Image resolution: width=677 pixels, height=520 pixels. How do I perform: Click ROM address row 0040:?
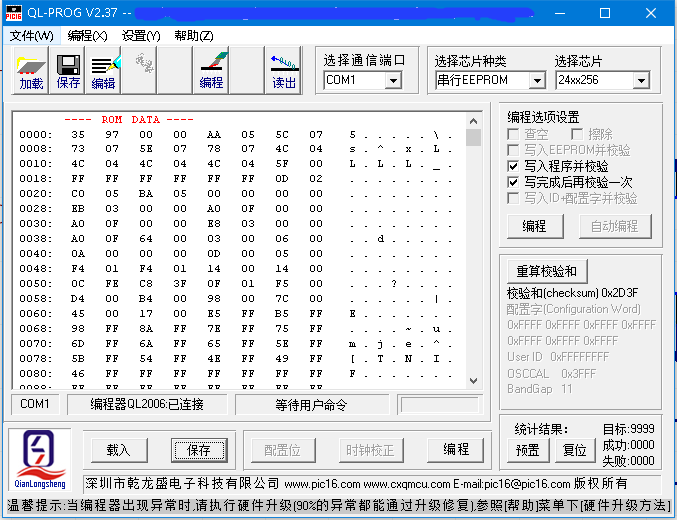point(36,254)
